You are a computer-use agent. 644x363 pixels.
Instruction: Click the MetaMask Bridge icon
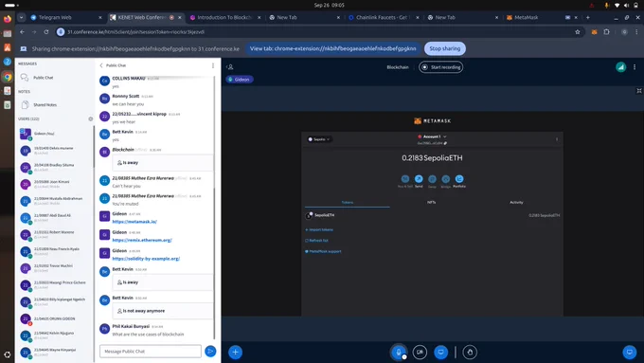coord(446,179)
